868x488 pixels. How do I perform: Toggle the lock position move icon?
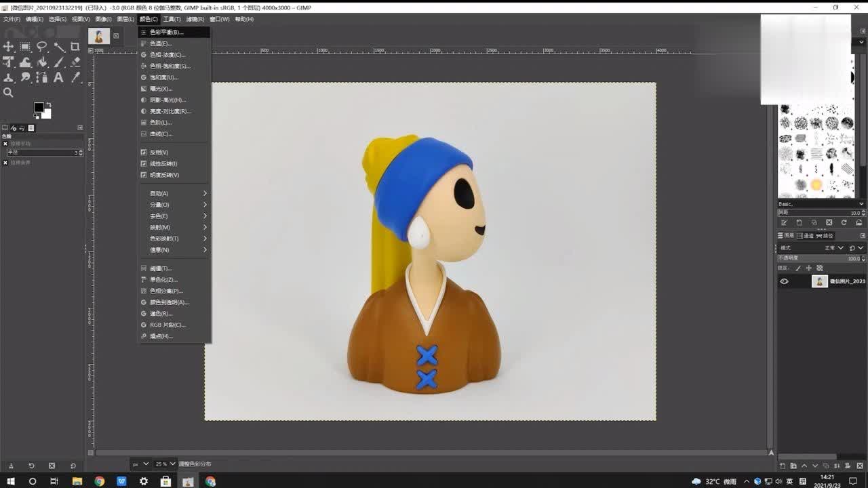809,268
